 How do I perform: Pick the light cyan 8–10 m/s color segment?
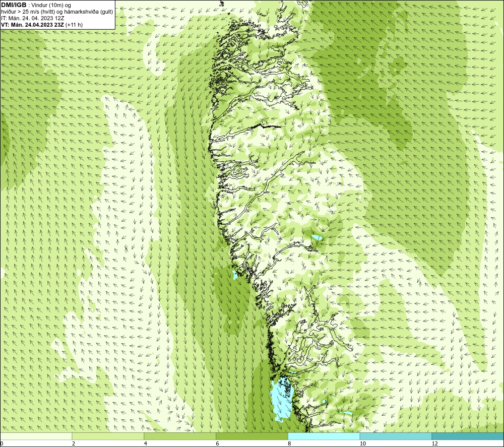click(324, 436)
